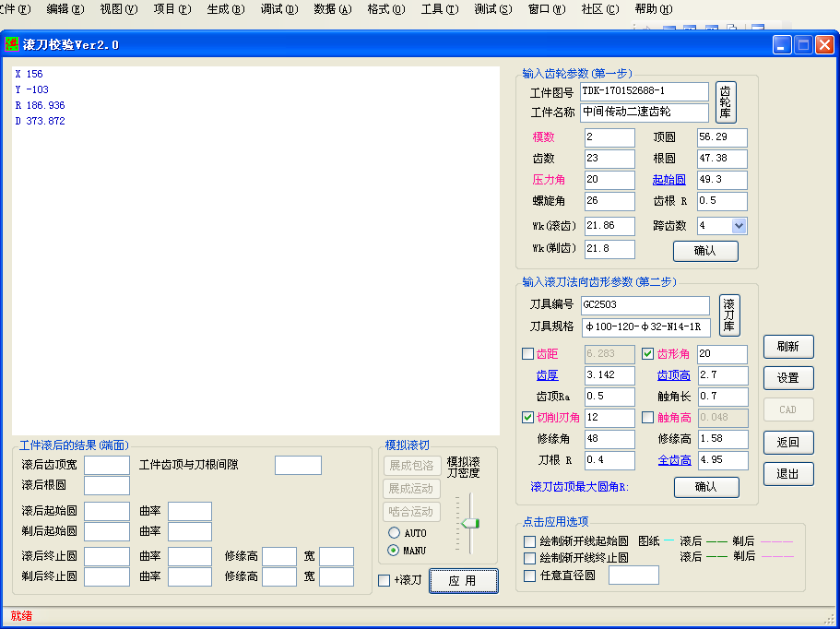The width and height of the screenshot is (840, 629).
Task: Click the 压力角 input field
Action: click(x=609, y=180)
